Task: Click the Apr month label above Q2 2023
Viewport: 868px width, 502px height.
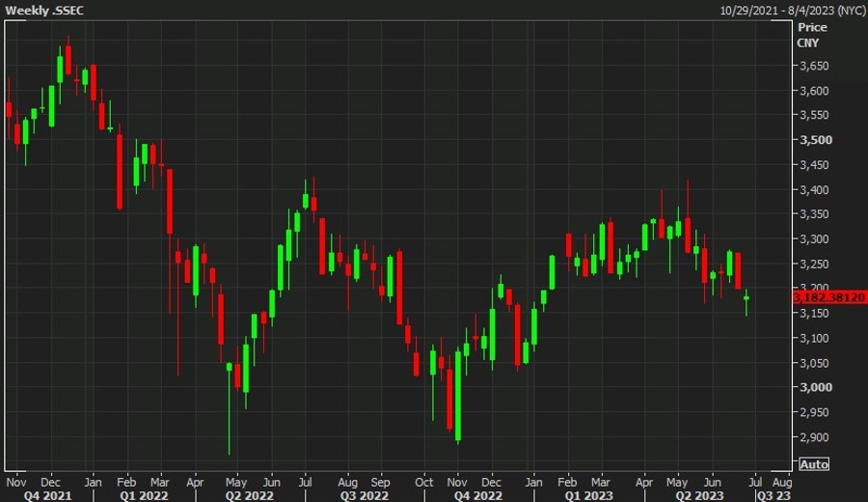Action: pos(644,482)
